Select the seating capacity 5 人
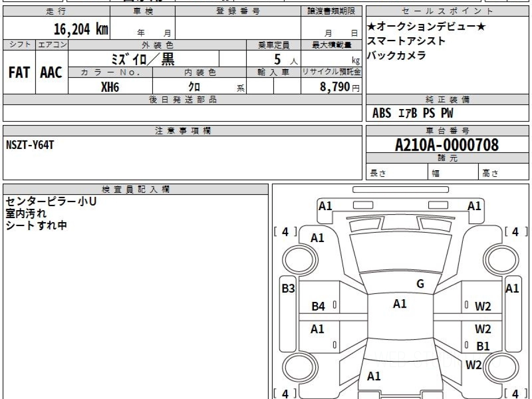 tap(286, 59)
